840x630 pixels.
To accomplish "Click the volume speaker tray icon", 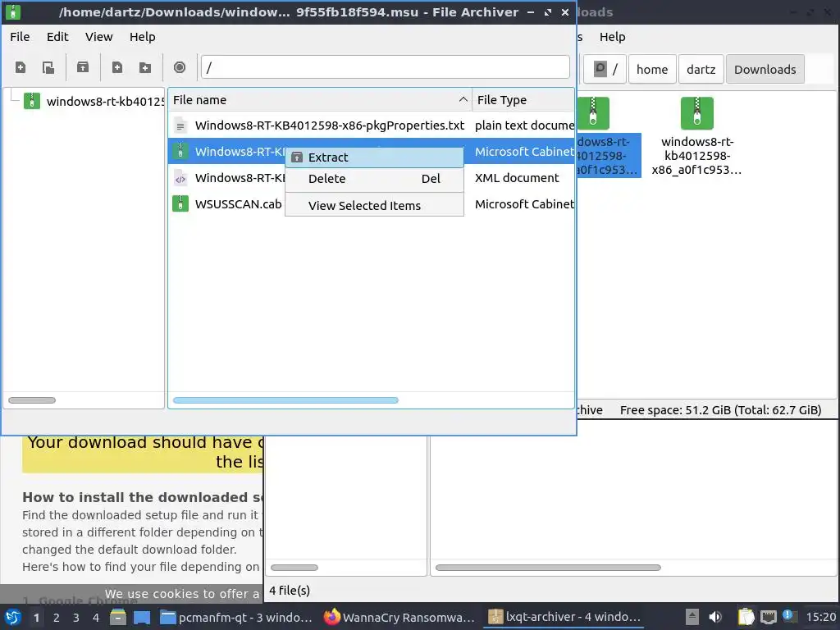I will coord(715,617).
